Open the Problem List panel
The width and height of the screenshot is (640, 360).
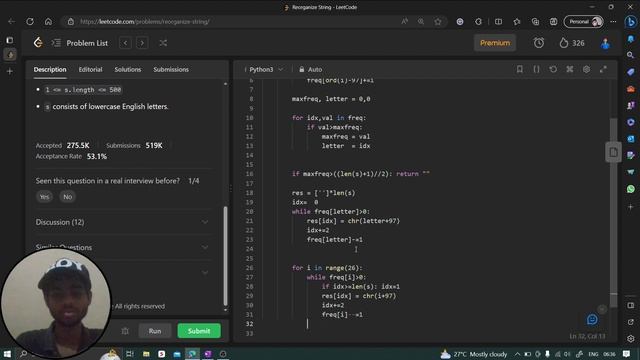coord(80,43)
